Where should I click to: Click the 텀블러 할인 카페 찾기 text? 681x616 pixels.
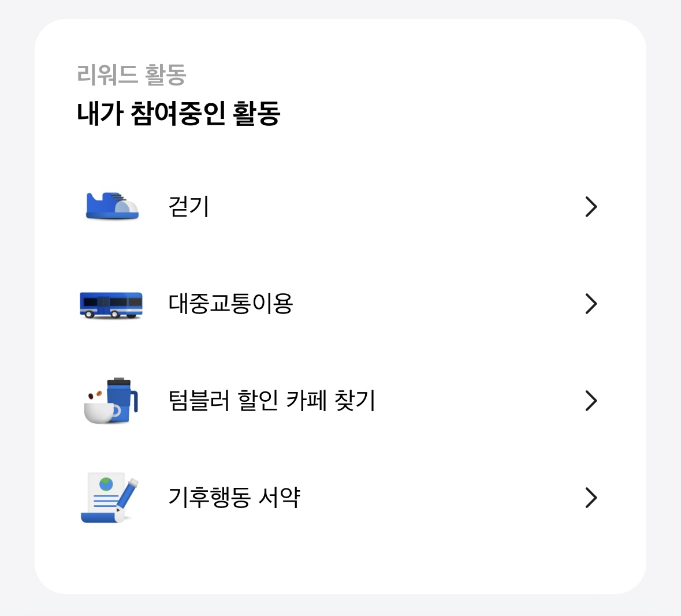(272, 401)
